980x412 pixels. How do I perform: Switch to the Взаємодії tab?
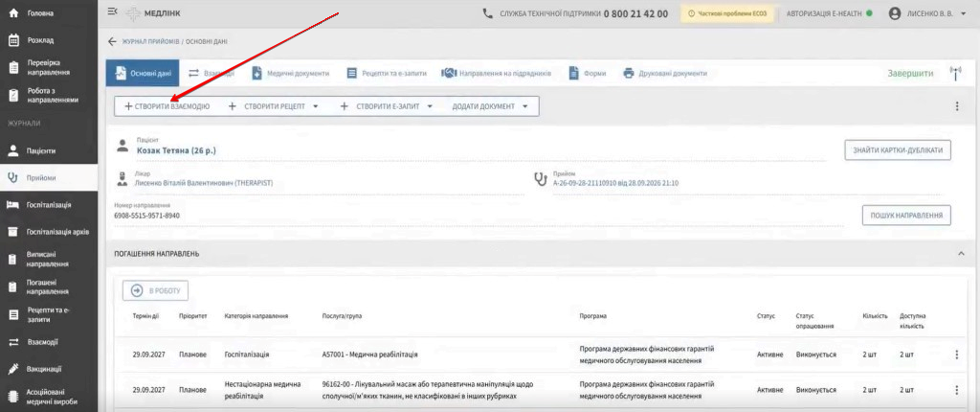[212, 73]
